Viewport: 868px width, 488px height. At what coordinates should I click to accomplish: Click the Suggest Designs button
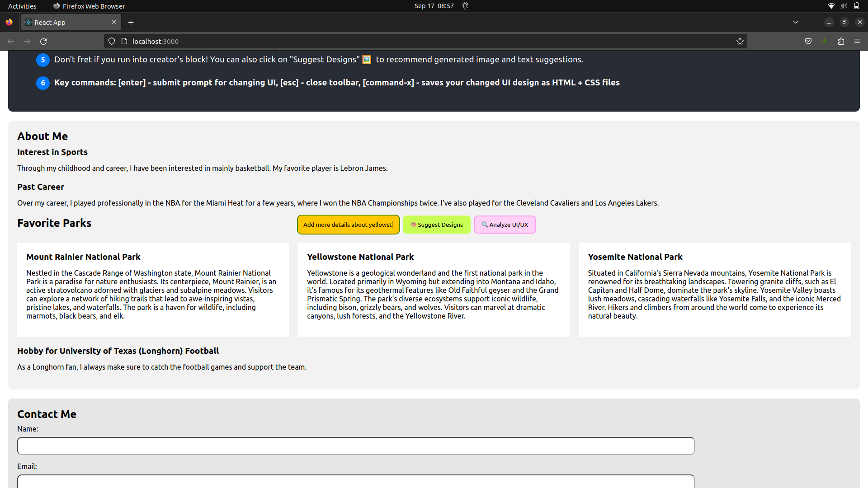(436, 225)
